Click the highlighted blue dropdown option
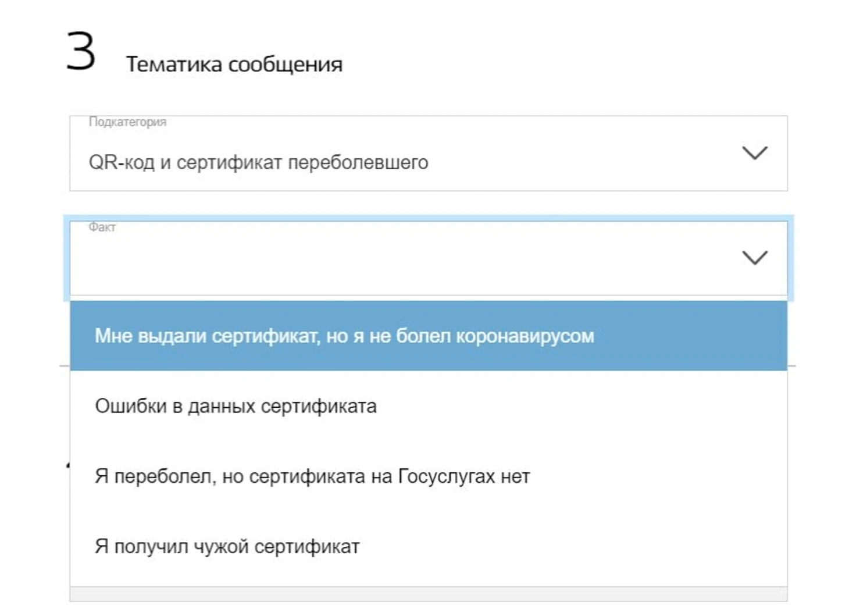 pyautogui.click(x=428, y=336)
